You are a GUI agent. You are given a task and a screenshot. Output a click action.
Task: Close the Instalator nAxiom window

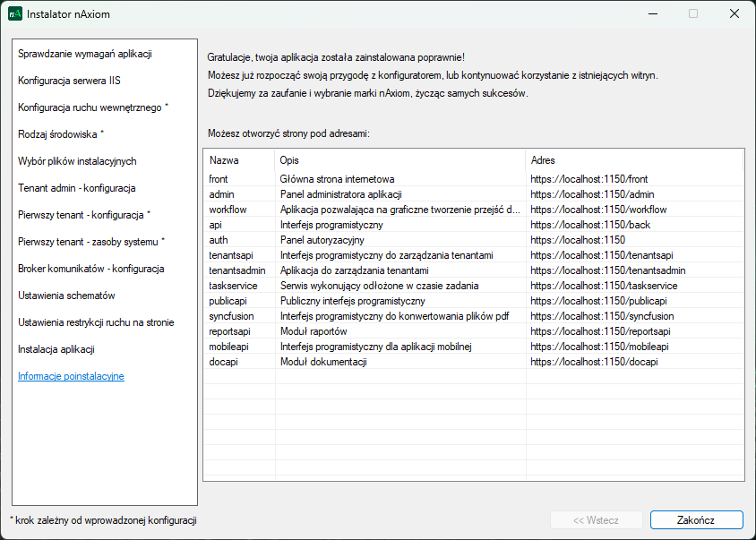click(734, 14)
